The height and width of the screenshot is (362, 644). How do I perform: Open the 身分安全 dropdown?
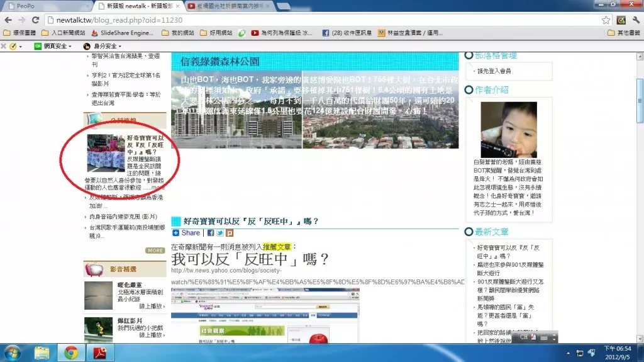tap(103, 46)
